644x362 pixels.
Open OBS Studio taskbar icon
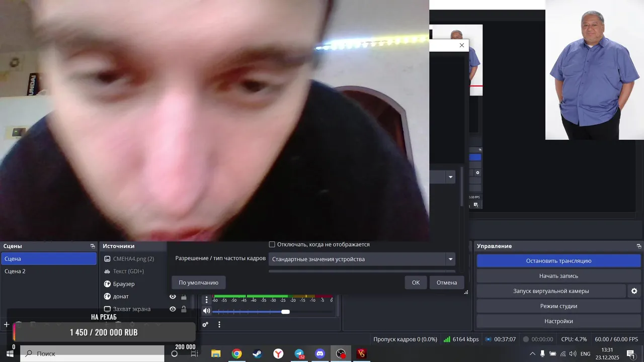click(x=341, y=354)
